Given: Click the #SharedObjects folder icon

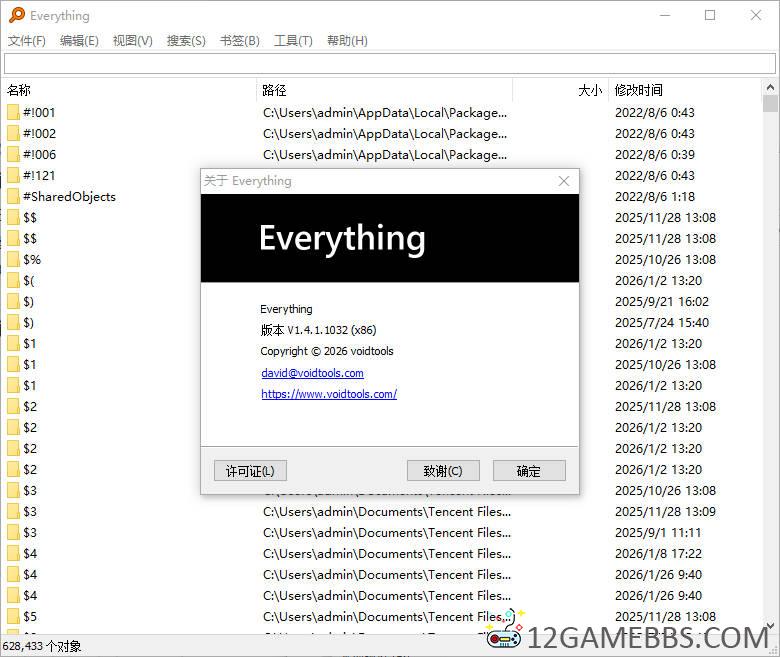Looking at the screenshot, I should [13, 197].
